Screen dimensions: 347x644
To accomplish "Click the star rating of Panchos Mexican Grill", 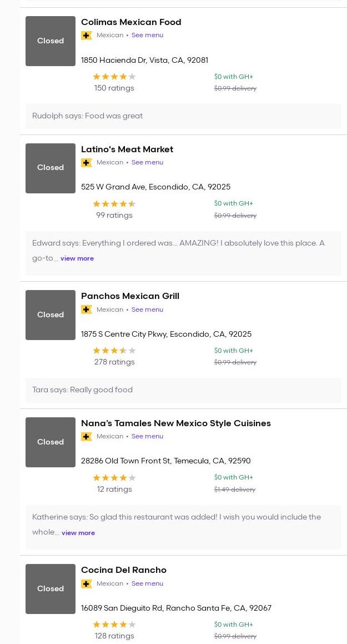I will click(114, 351).
